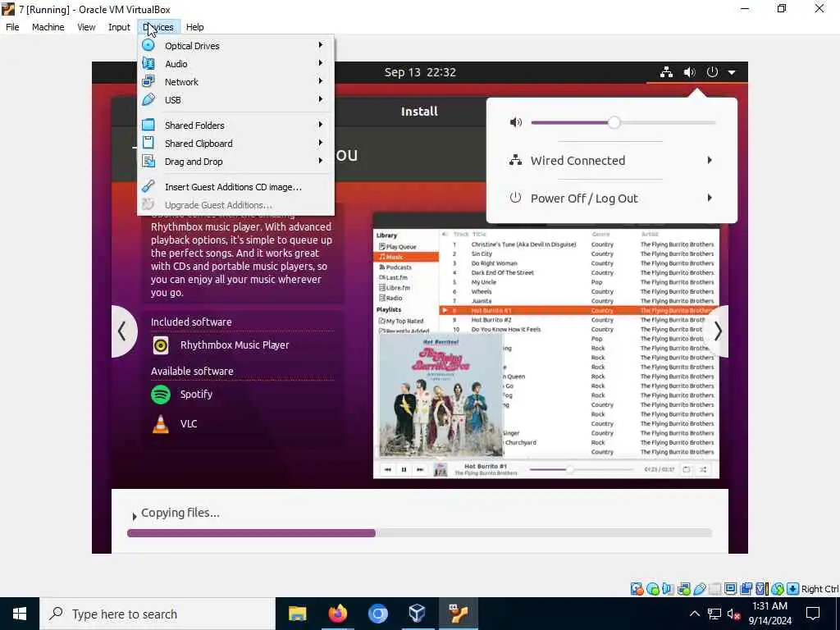
Task: Click the hard disk activity status icon
Action: tap(637, 589)
